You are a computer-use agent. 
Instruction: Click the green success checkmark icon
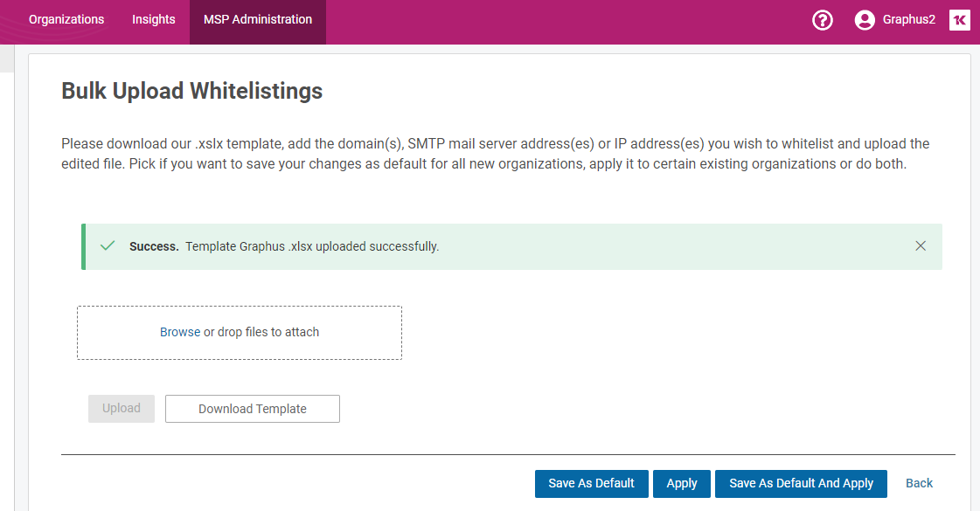(x=108, y=245)
